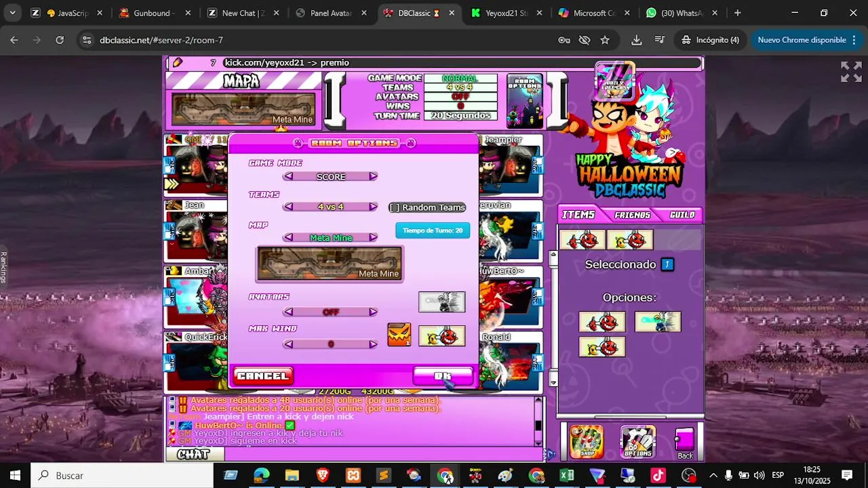Viewport: 868px width, 488px height.
Task: Open a new browser tab
Action: [x=738, y=13]
